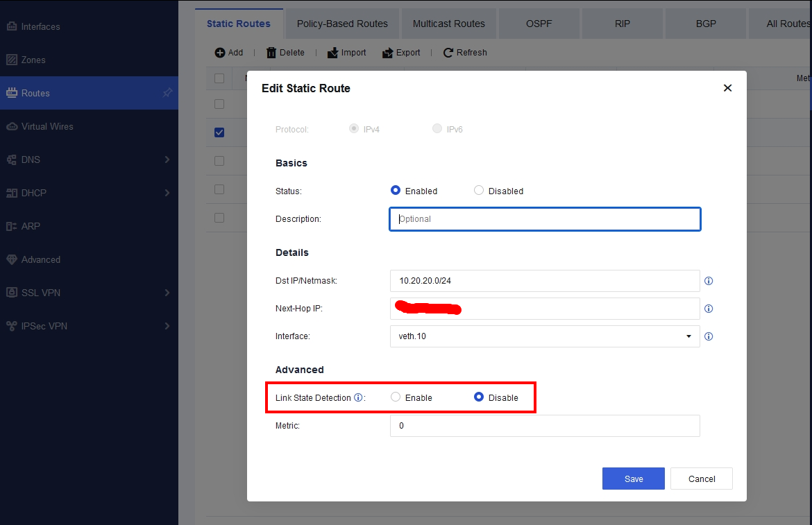Screen dimensions: 812x525
Task: Click the Description input field
Action: tap(545, 218)
